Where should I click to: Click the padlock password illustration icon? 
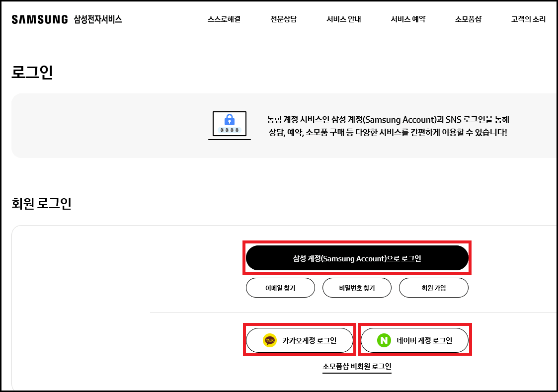pos(230,125)
